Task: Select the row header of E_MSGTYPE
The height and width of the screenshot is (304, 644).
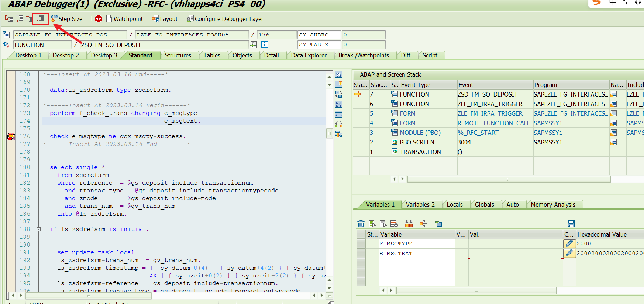Action: [x=361, y=244]
